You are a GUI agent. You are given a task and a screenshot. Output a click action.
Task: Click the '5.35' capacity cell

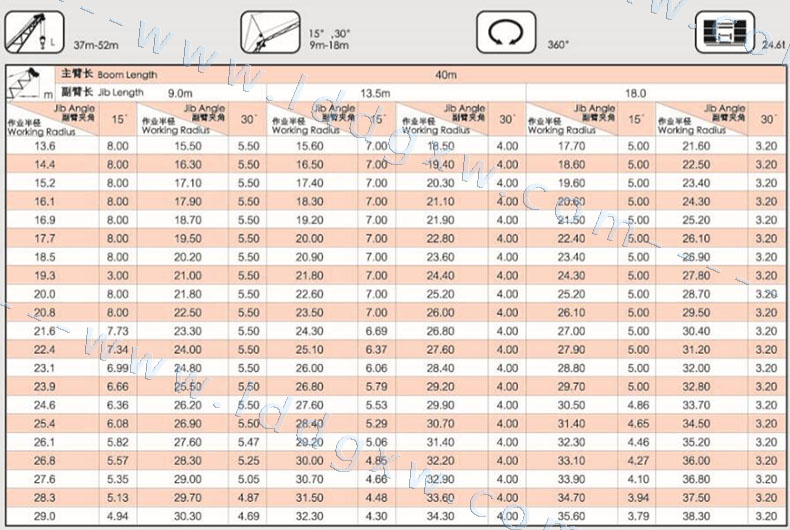118,479
